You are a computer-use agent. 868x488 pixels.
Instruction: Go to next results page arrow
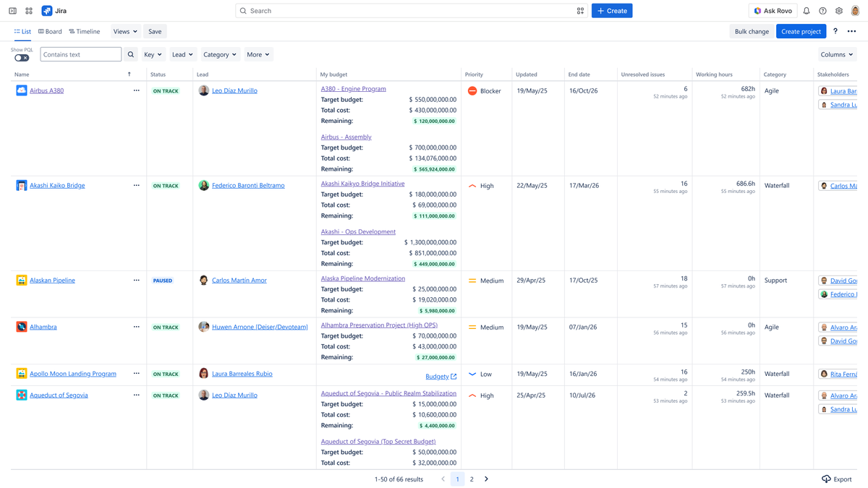pos(486,479)
